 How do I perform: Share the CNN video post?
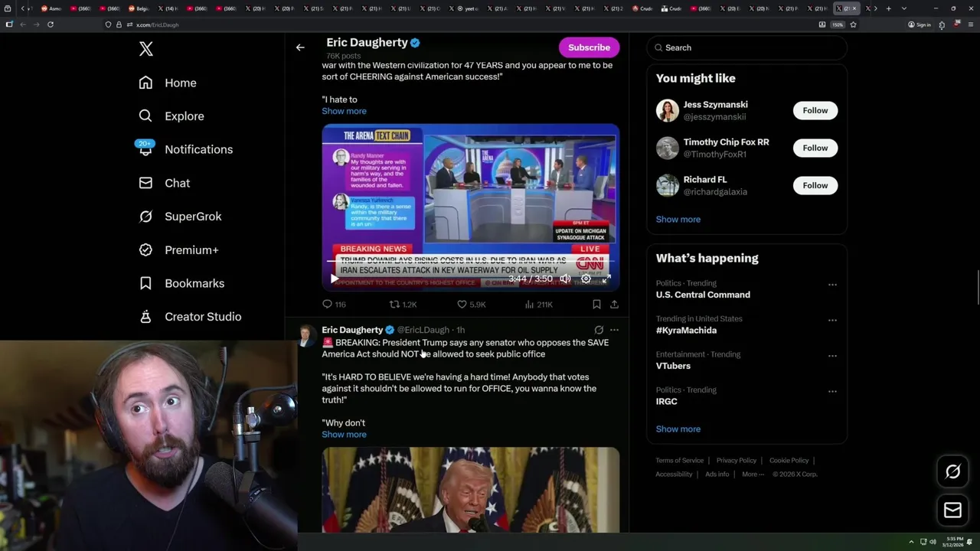(614, 305)
